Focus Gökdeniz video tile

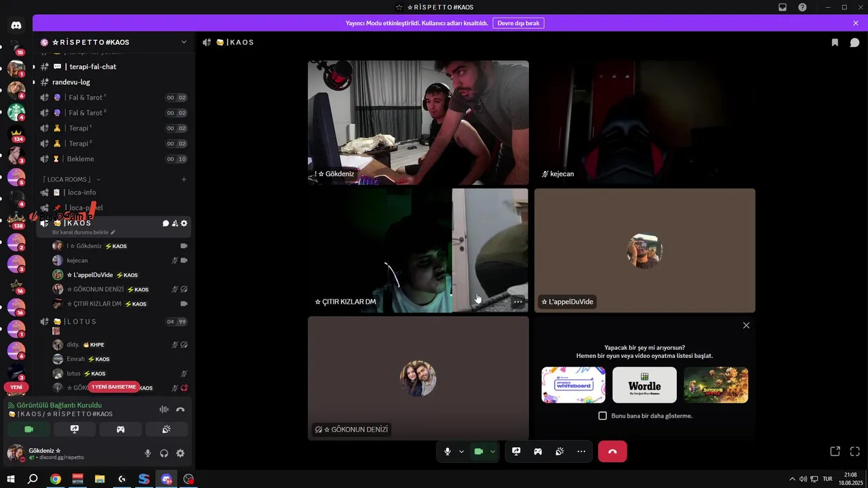418,123
